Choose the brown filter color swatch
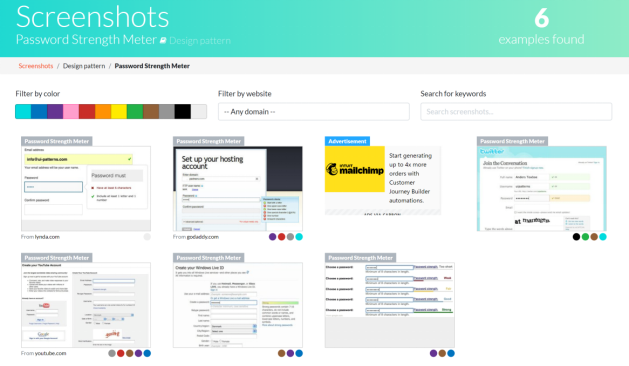This screenshot has width=629, height=366. (x=151, y=112)
